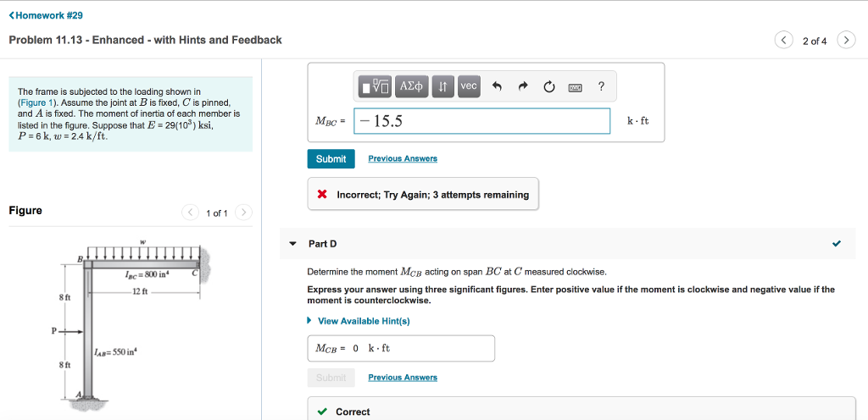Return to Homework #29 list
The image size is (868, 420).
tap(46, 15)
